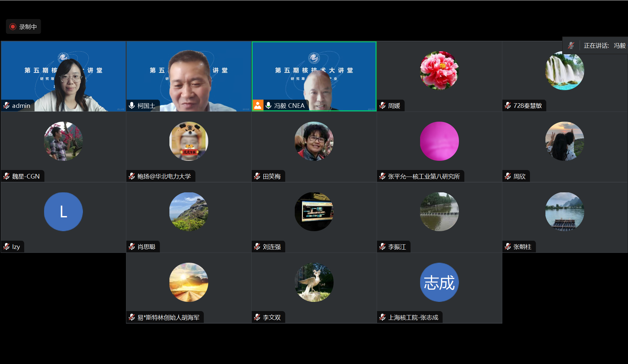Click the microphone icon next to 柯国土
628x364 pixels.
pyautogui.click(x=132, y=106)
